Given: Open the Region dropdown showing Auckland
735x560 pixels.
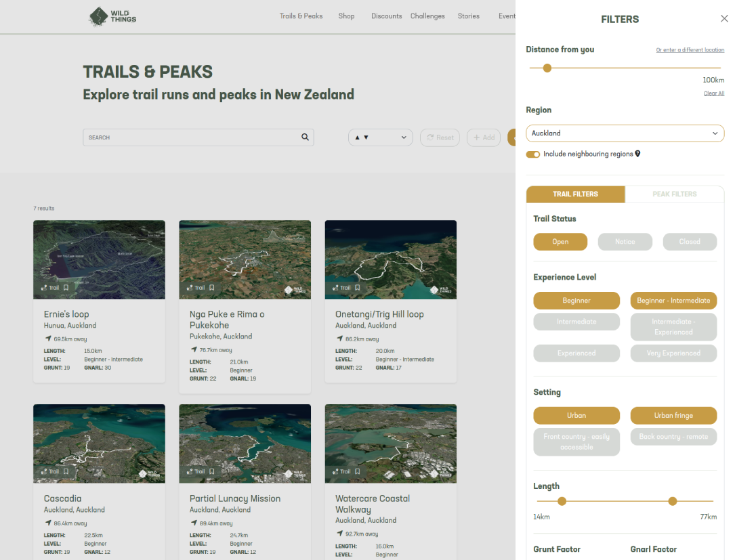Looking at the screenshot, I should pyautogui.click(x=625, y=133).
